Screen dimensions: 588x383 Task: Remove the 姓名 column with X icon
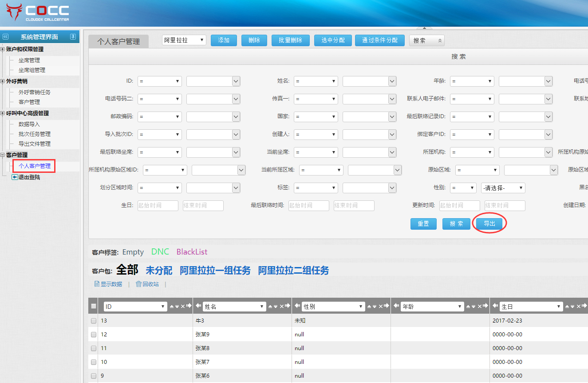[x=281, y=307]
